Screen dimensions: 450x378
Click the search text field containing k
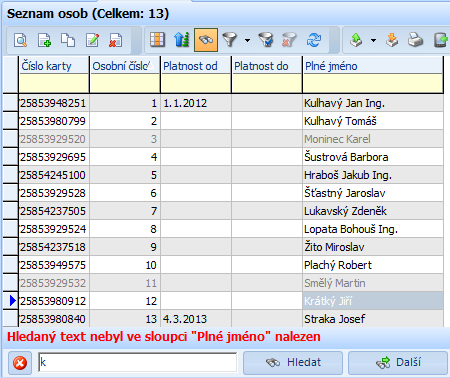(137, 362)
